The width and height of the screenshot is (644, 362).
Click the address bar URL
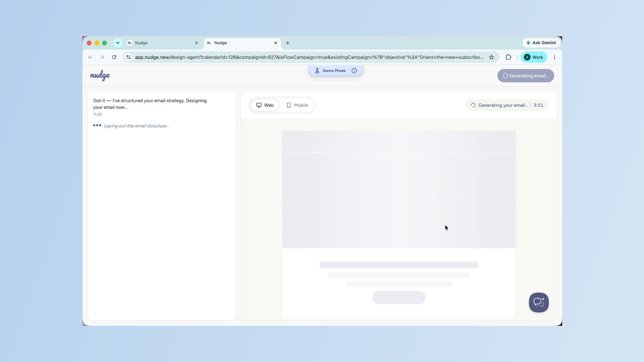click(309, 57)
